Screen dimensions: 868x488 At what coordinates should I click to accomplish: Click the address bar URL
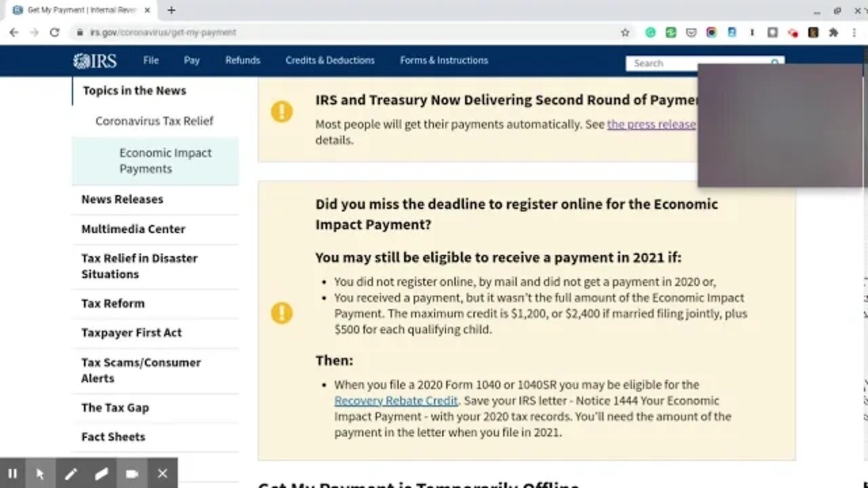pyautogui.click(x=163, y=32)
